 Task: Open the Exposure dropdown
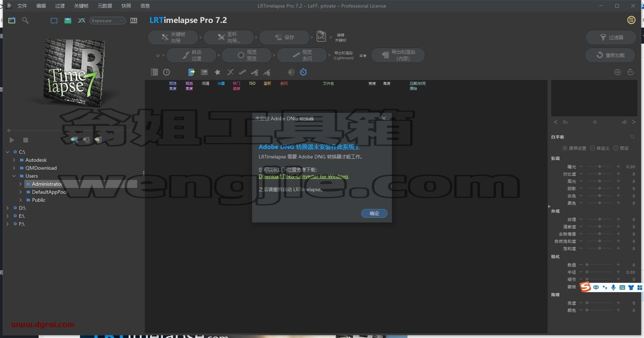(x=107, y=21)
